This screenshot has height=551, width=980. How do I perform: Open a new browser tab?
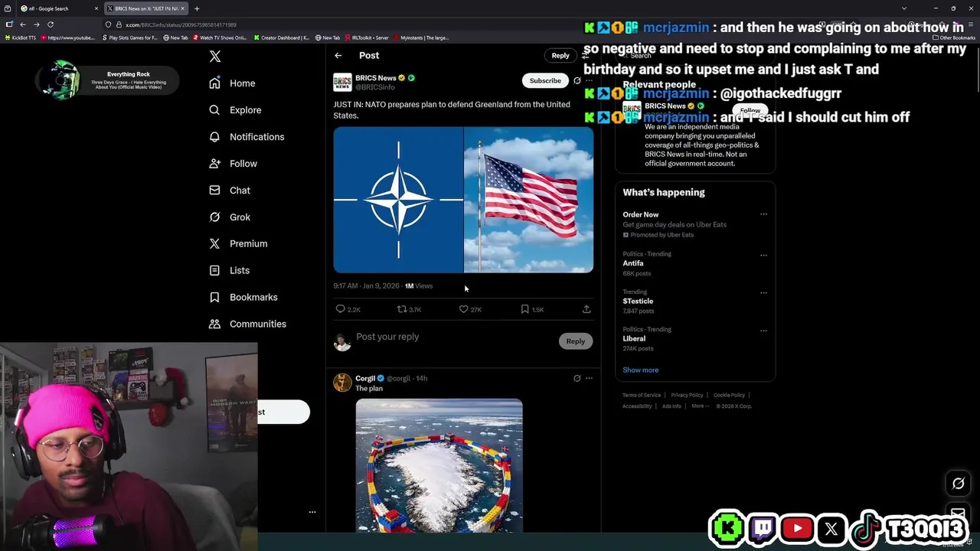(x=197, y=8)
